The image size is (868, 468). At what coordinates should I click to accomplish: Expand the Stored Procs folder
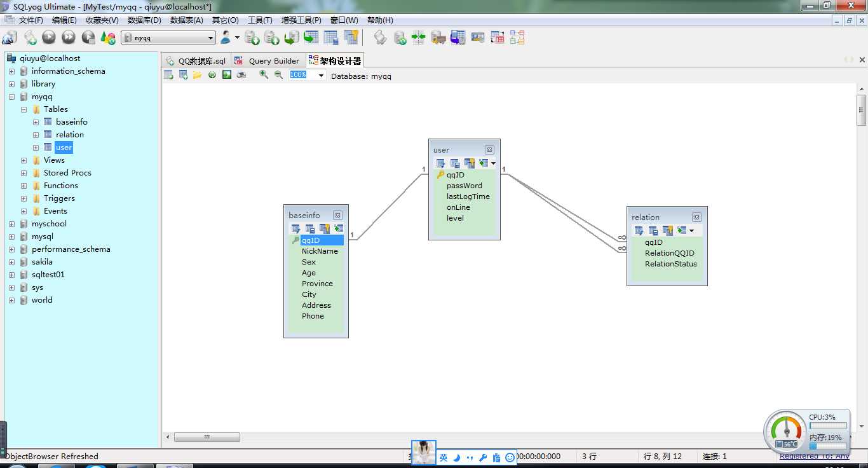(x=24, y=173)
